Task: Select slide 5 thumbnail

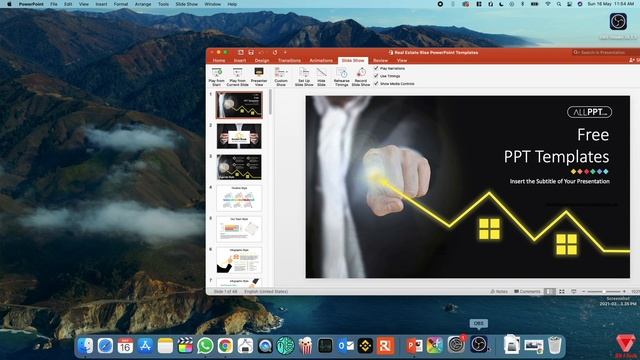Action: point(239,229)
